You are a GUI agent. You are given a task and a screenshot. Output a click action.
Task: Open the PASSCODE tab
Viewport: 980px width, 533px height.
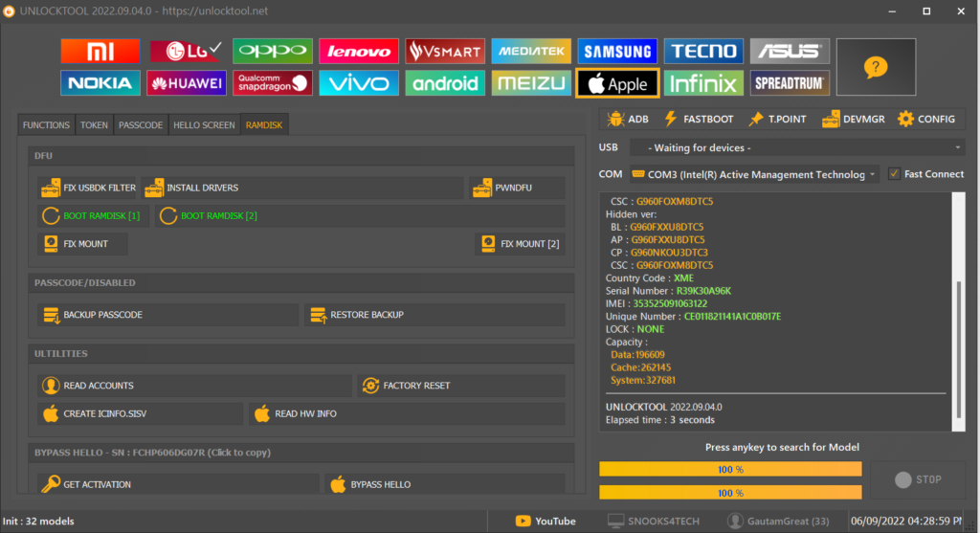click(141, 125)
